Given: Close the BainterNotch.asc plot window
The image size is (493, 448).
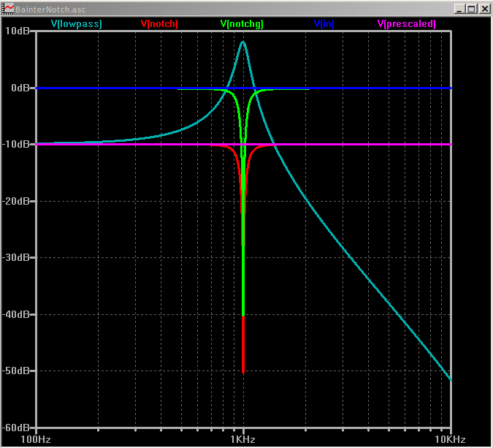Looking at the screenshot, I should click(484, 9).
